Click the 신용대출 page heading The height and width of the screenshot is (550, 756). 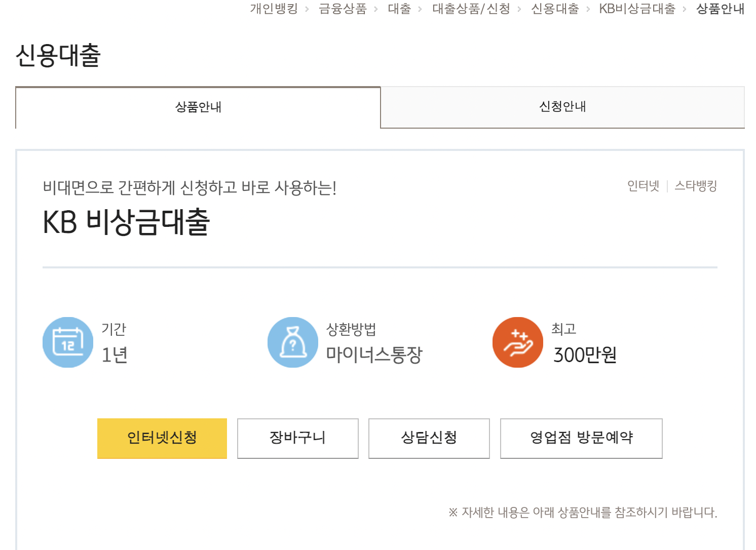point(58,55)
